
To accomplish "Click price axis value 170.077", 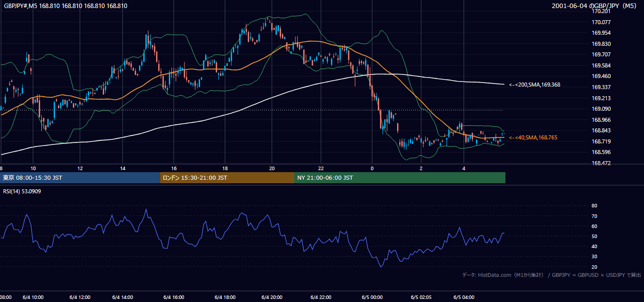I will pyautogui.click(x=601, y=22).
